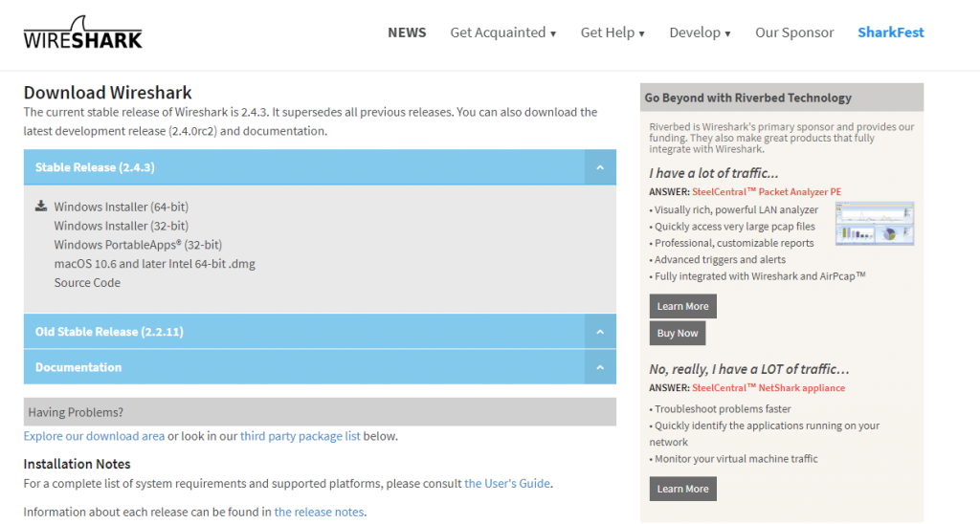Open the Develop dropdown menu
Screen dimensions: 980x524
click(700, 33)
